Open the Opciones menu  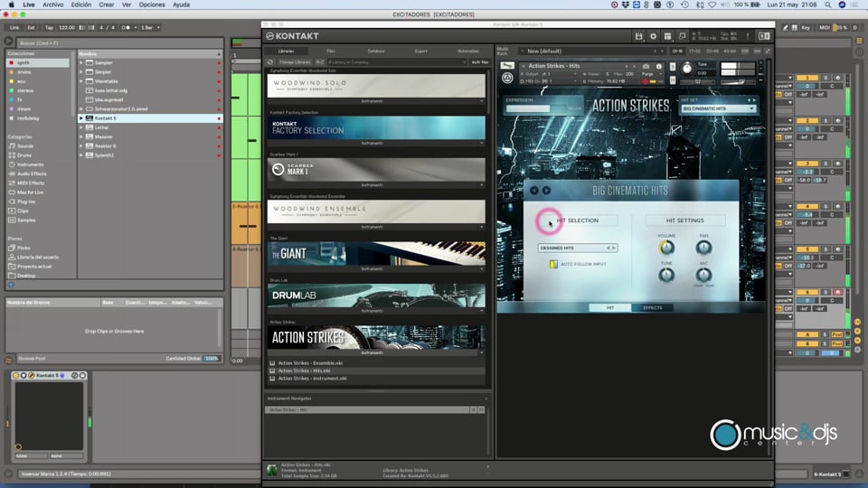click(152, 5)
